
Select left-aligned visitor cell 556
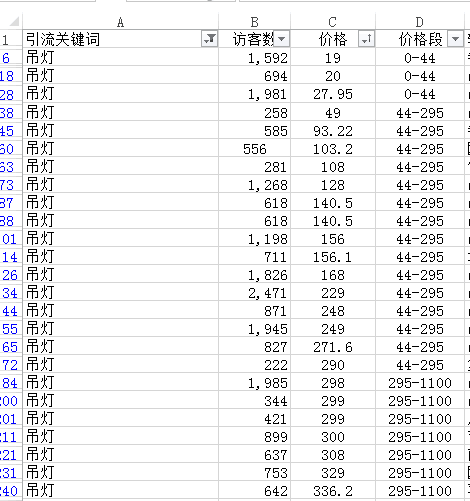click(254, 148)
